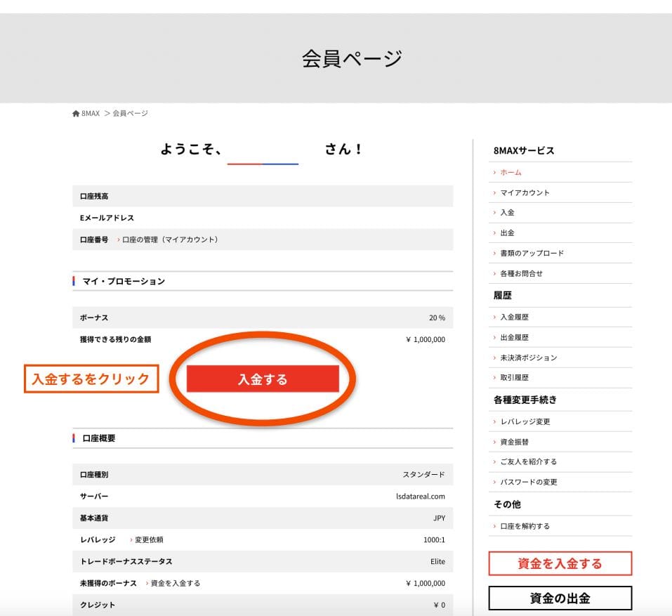Open 各種お問合せ in the sidebar
Screen dimensions: 672x616
[x=521, y=273]
